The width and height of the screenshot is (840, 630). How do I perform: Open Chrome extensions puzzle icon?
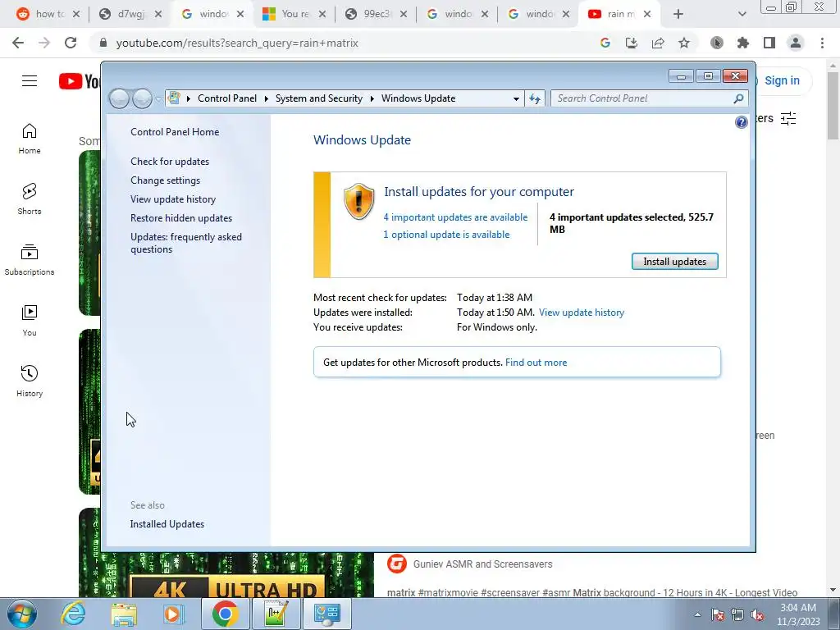[x=743, y=43]
